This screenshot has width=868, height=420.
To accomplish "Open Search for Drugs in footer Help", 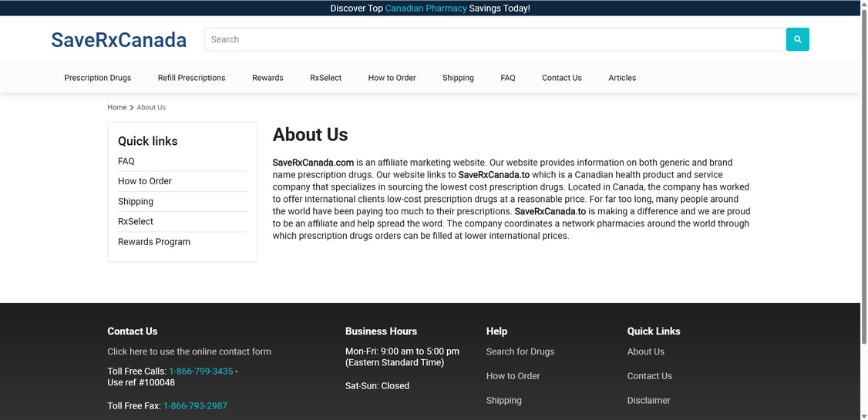I will click(520, 351).
